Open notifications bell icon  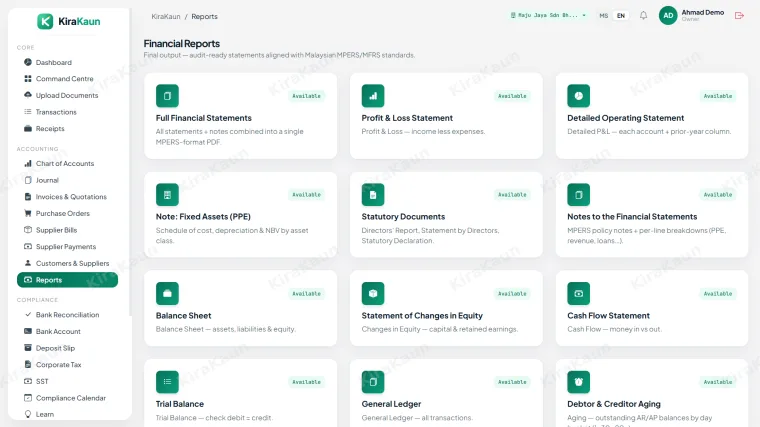pos(643,16)
